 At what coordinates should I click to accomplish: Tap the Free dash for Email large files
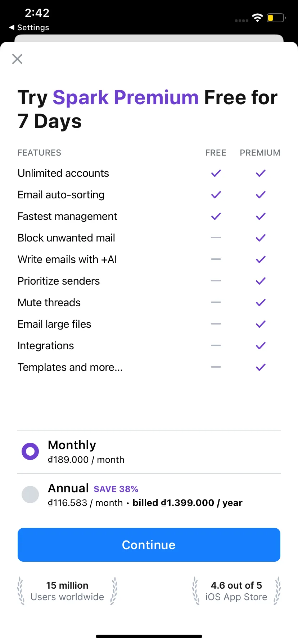click(216, 324)
